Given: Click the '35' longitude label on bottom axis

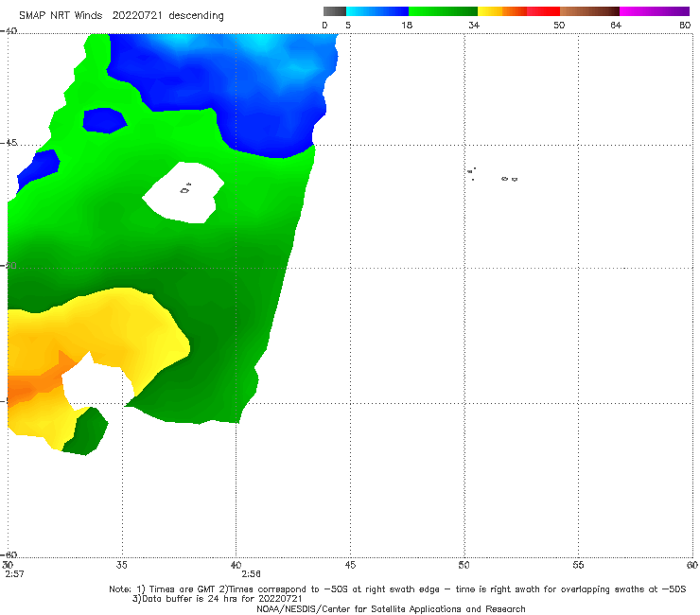Looking at the screenshot, I should 121,565.
